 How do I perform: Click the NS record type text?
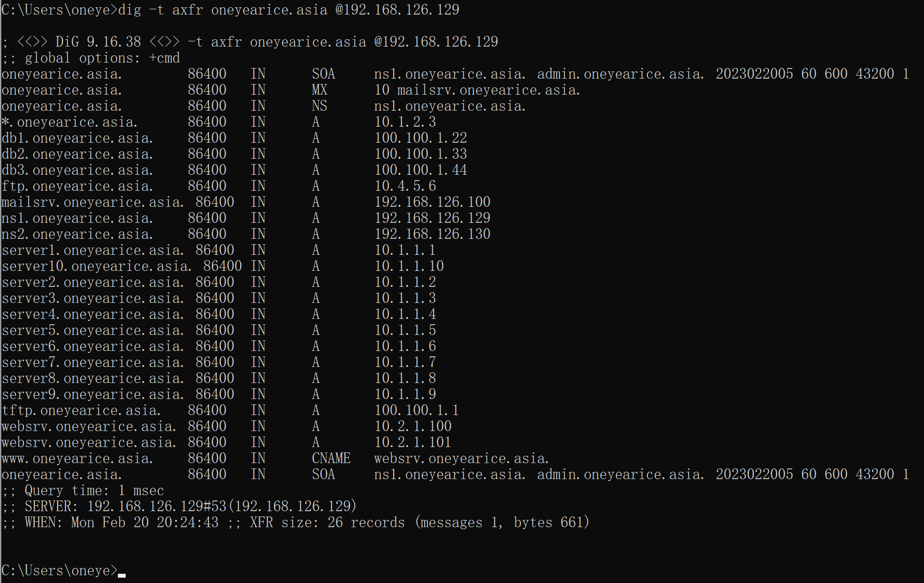click(x=319, y=106)
